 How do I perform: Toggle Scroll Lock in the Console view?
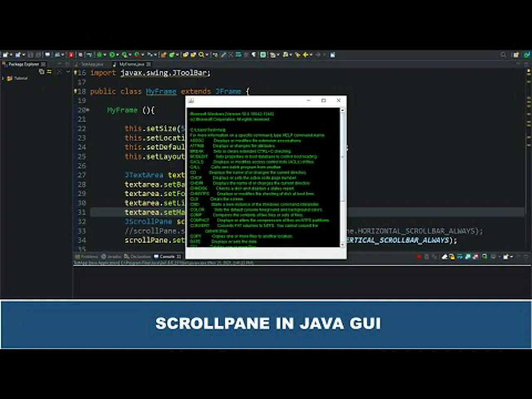pyautogui.click(x=452, y=256)
